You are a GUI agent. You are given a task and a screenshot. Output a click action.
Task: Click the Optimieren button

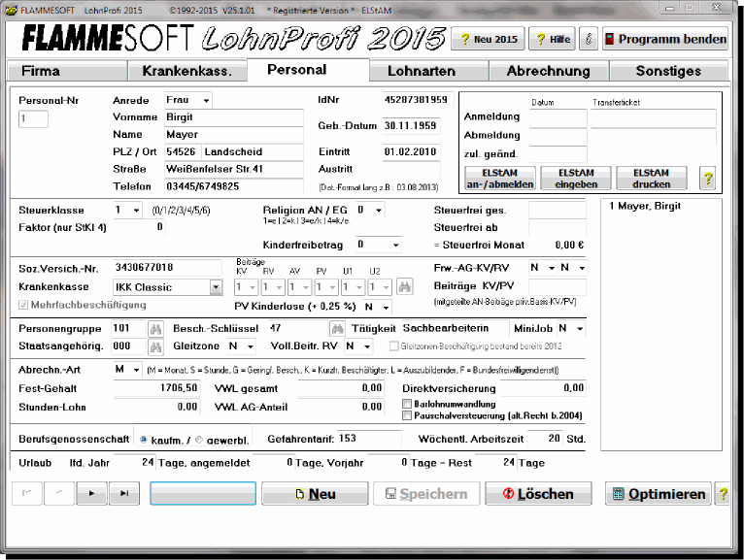[659, 494]
